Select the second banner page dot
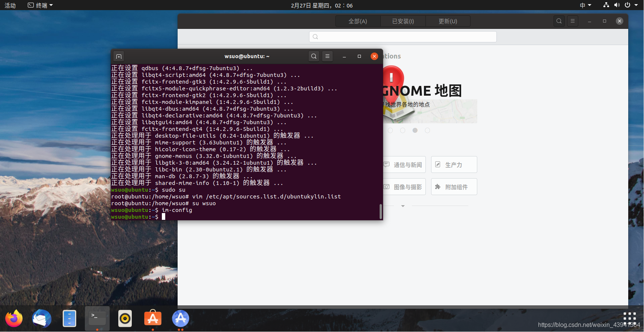Image resolution: width=644 pixels, height=332 pixels. tap(403, 131)
